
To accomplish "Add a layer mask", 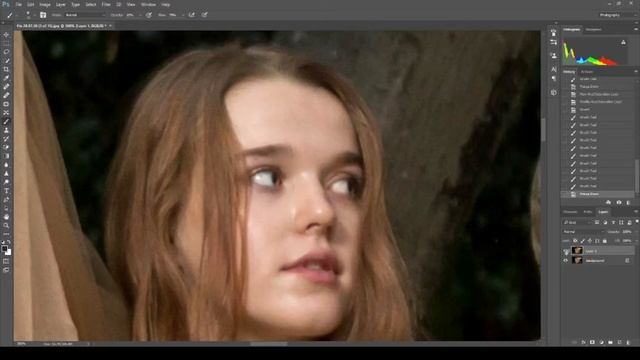I will pos(592,342).
